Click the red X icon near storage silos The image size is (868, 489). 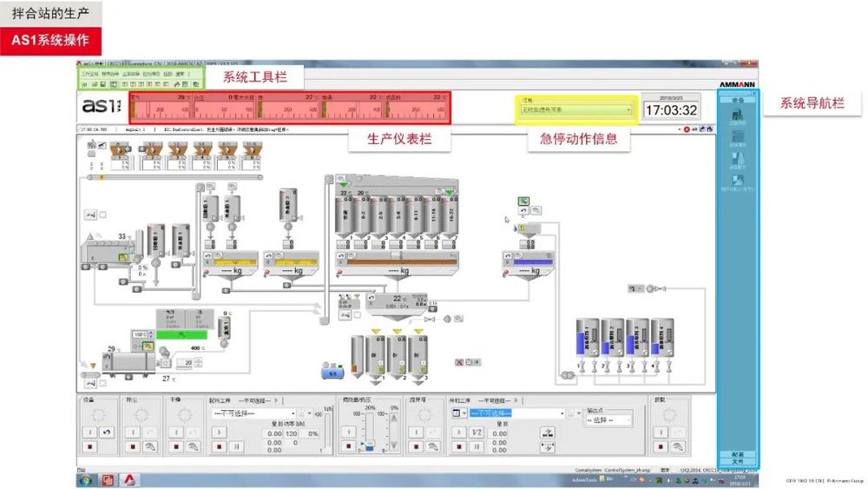[x=459, y=362]
